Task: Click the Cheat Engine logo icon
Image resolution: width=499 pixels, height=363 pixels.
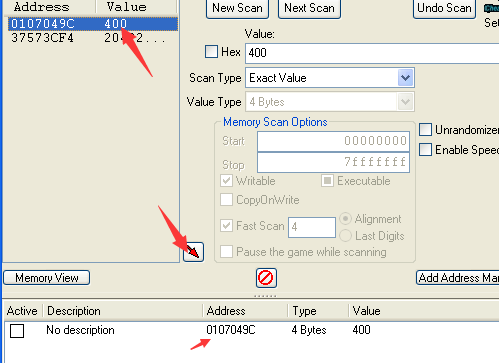Action: coord(491,8)
